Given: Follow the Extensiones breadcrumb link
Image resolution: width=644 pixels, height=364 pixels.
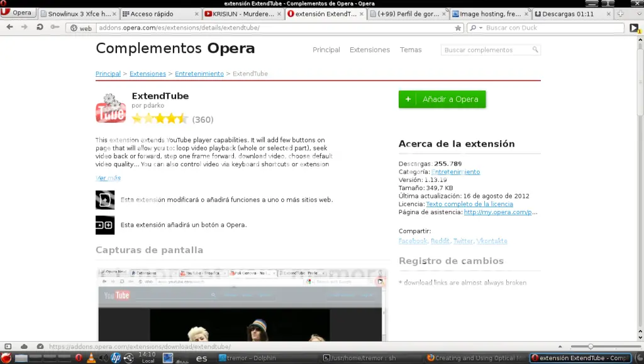Looking at the screenshot, I should 147,74.
